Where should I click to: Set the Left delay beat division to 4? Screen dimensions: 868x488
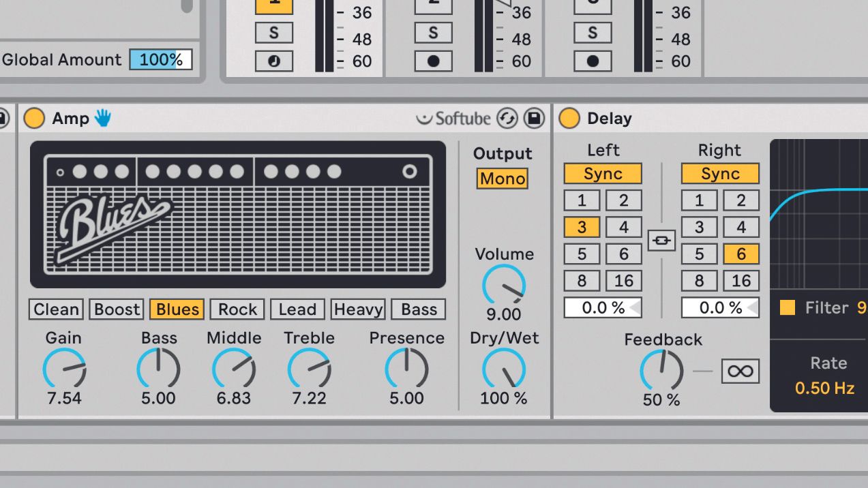623,227
